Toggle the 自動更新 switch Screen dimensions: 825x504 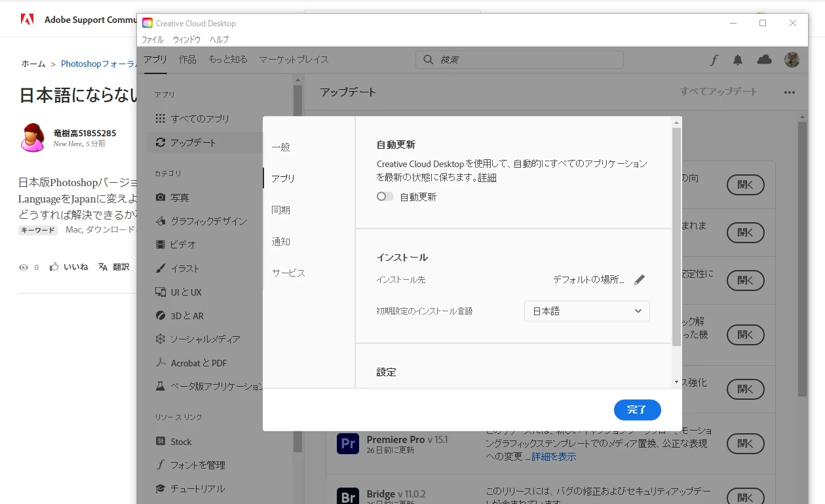pos(385,197)
